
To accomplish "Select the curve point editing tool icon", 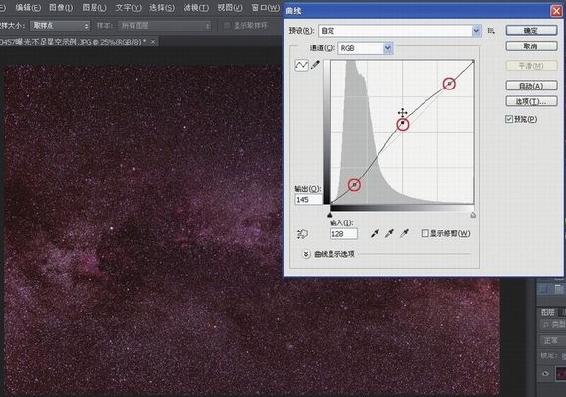I will 301,65.
